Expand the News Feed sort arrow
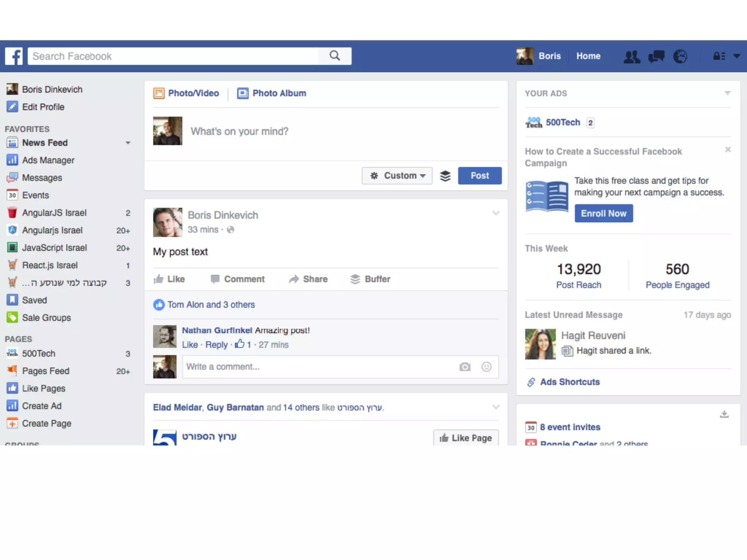This screenshot has height=560, width=747. (128, 143)
